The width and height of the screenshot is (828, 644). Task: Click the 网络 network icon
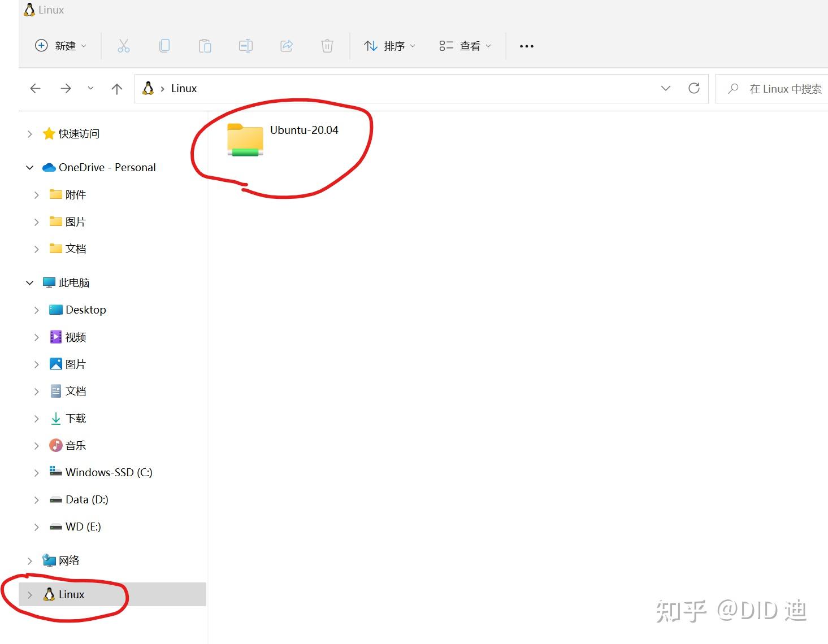[49, 560]
